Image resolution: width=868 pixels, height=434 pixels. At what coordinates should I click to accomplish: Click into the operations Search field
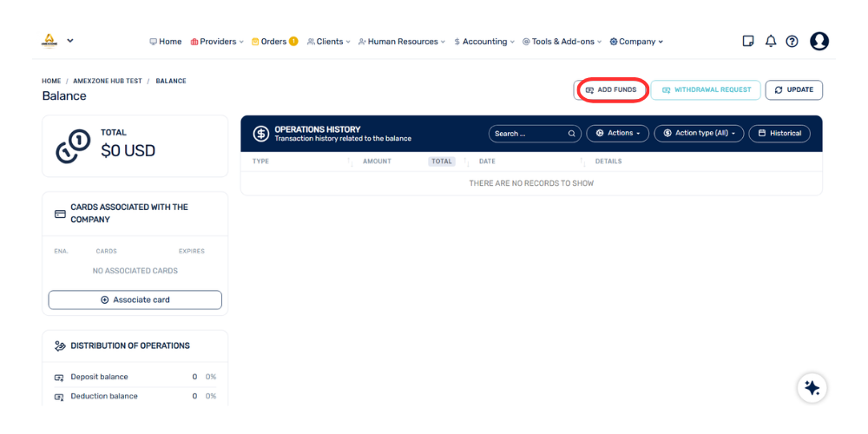tap(535, 134)
